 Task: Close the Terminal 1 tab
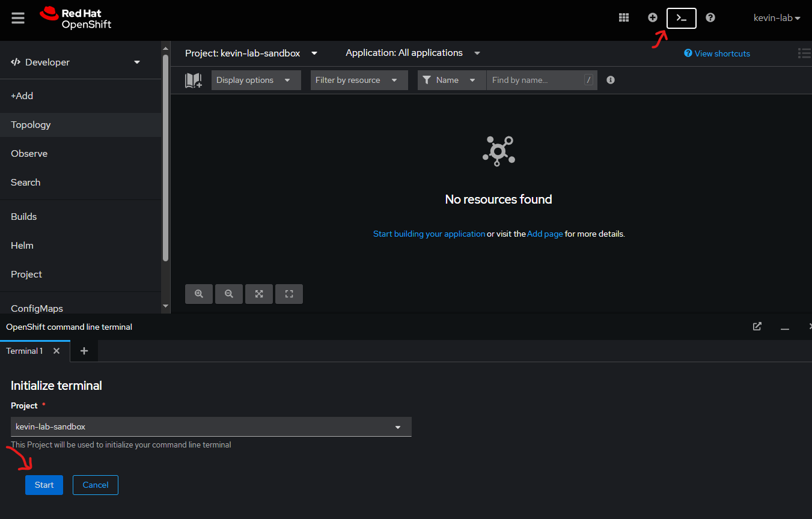coord(56,351)
